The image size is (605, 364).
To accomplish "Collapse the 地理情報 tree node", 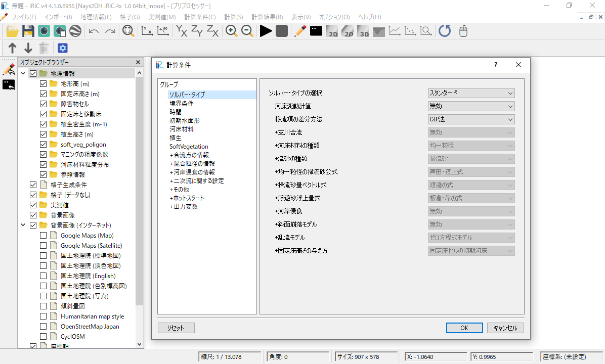I will pos(23,73).
